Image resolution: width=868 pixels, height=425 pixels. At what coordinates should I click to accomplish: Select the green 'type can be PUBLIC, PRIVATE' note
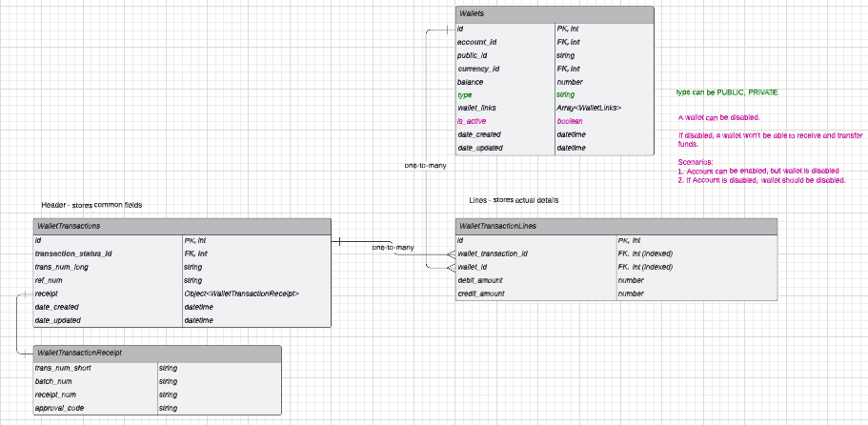tap(726, 91)
